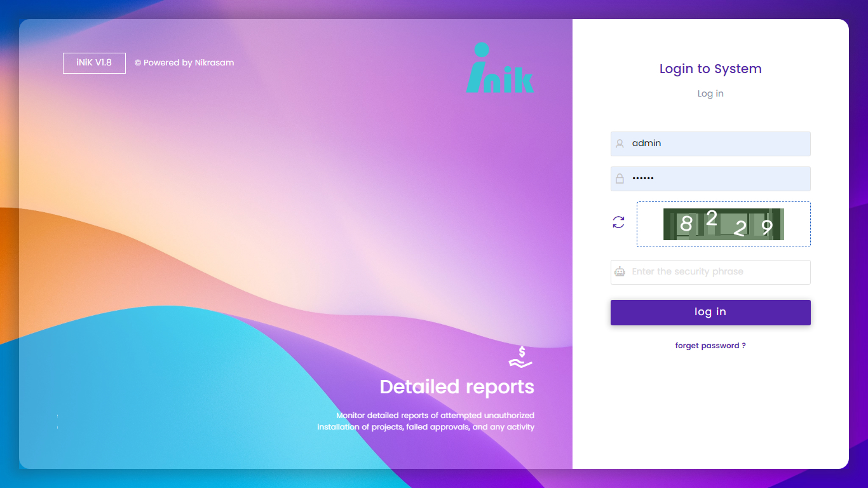Click the security phrase input field
The width and height of the screenshot is (868, 488).
(710, 272)
